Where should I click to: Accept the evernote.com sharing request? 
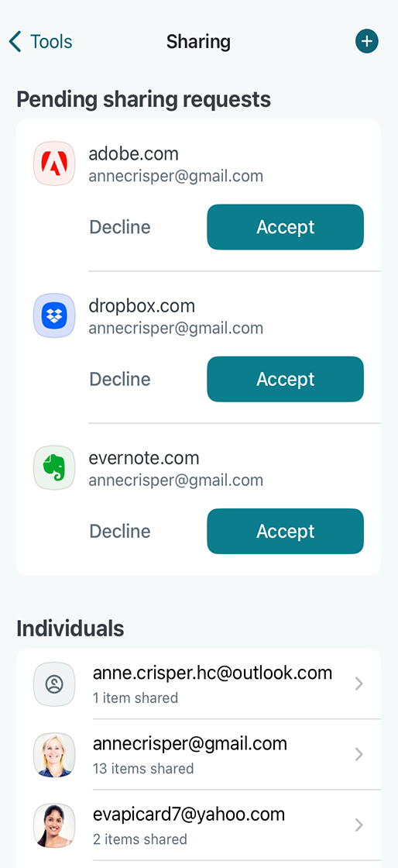[285, 532]
